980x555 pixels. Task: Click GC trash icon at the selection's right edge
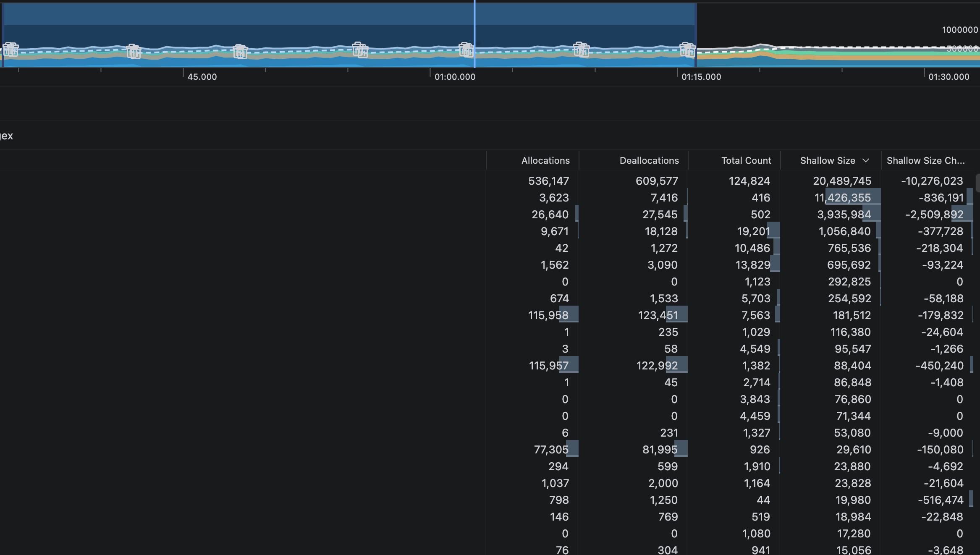point(687,50)
